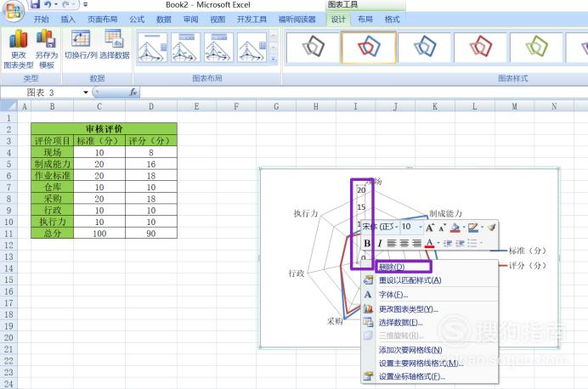Switch to the 格式 chart tools tab
Viewport: 588px width, 389px height.
click(x=392, y=20)
